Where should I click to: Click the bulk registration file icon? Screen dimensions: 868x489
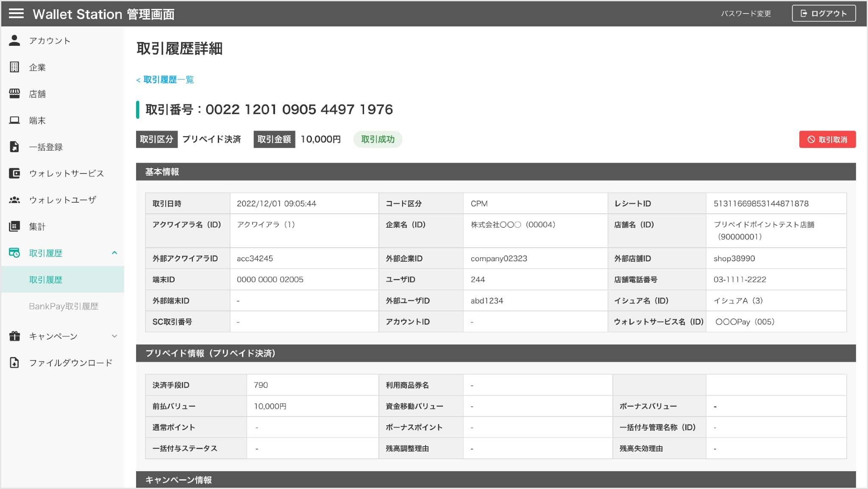pos(14,147)
